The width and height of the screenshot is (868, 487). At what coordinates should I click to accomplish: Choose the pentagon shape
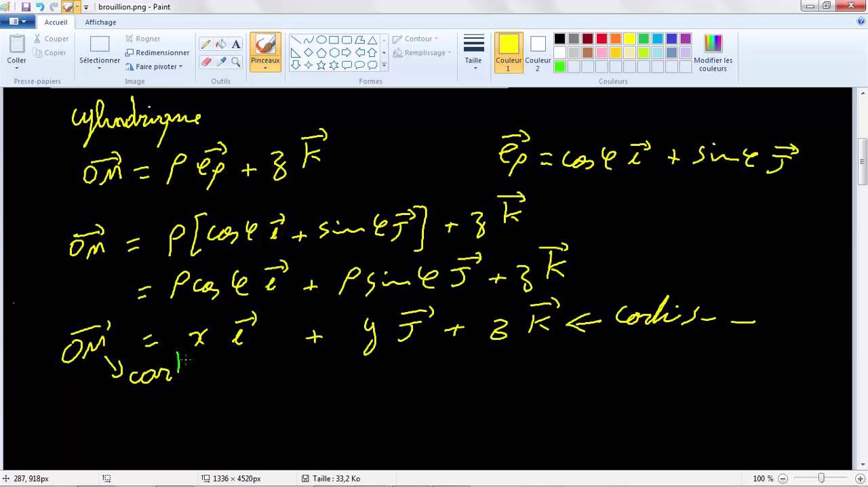pos(321,52)
